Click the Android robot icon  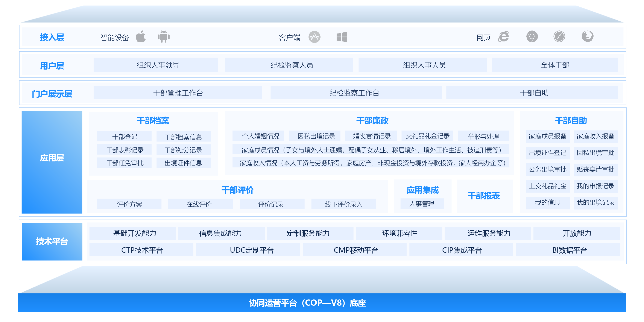[x=164, y=36]
